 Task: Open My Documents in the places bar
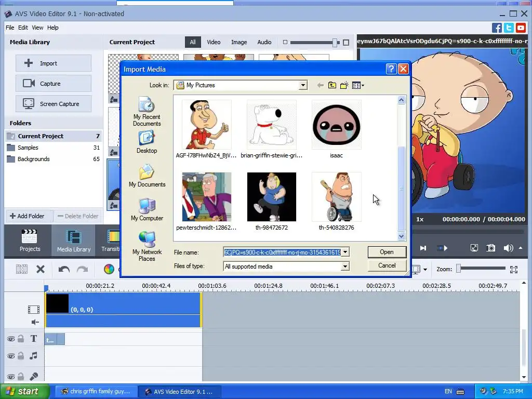[x=147, y=176]
